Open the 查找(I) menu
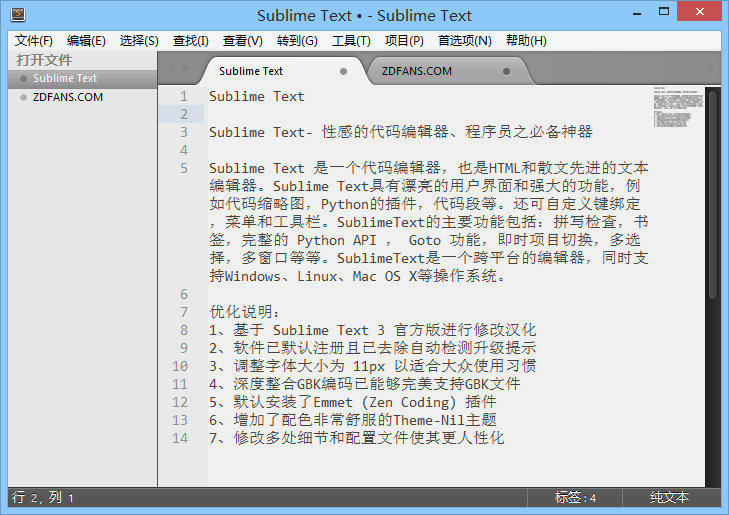The image size is (729, 515). pyautogui.click(x=191, y=41)
